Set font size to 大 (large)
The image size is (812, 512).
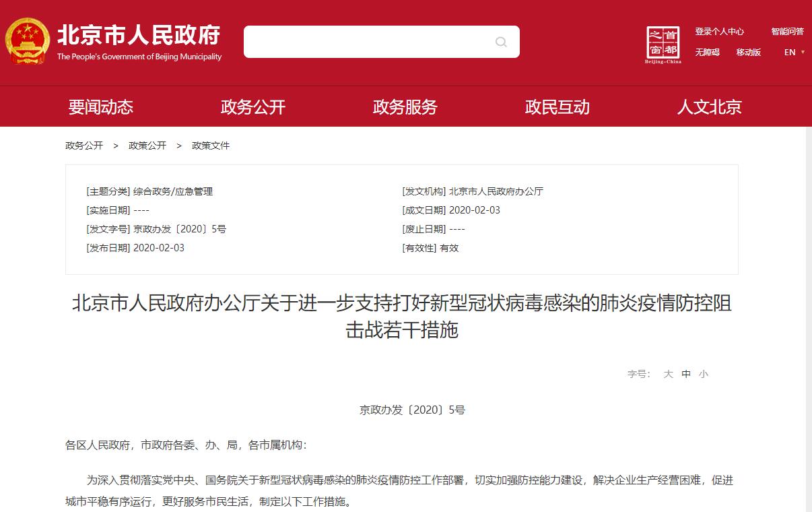pos(668,374)
